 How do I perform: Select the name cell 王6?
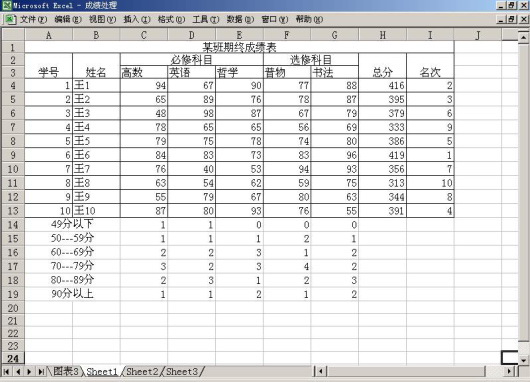96,155
